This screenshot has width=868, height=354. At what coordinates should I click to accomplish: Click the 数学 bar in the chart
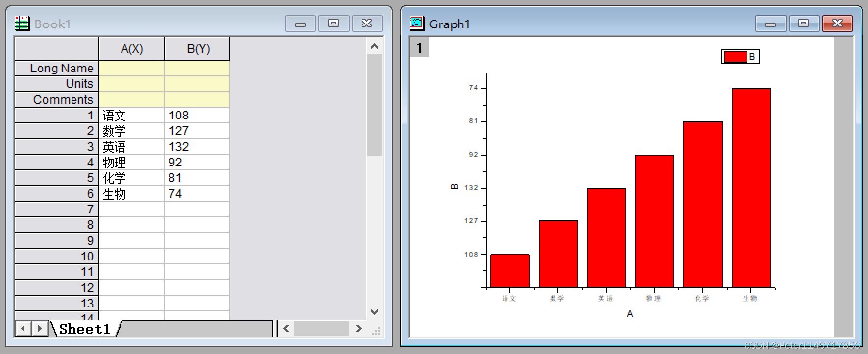pos(558,254)
